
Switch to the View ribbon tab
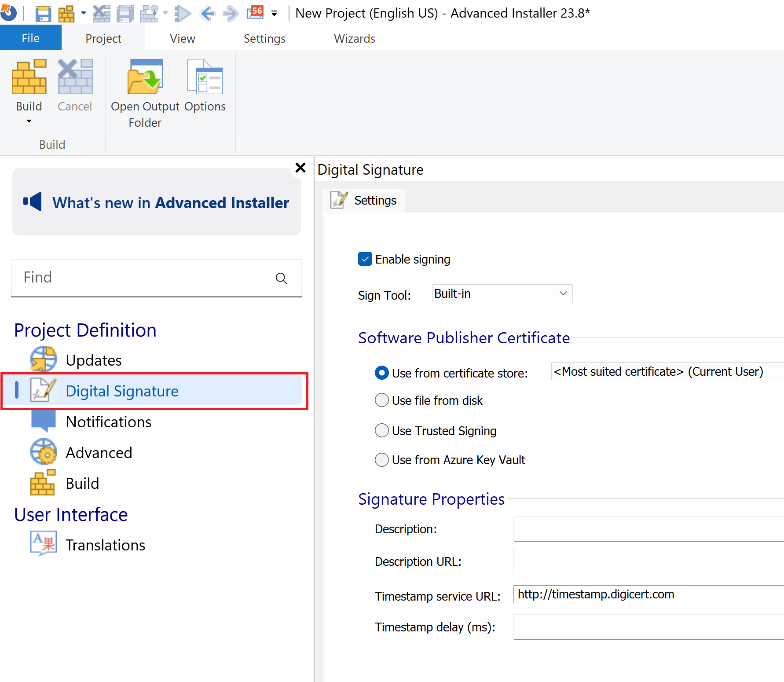(183, 38)
